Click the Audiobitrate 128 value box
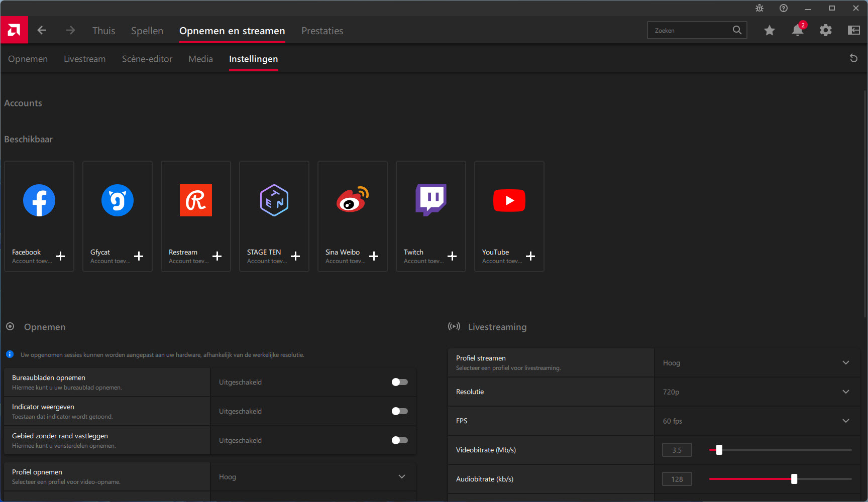The height and width of the screenshot is (502, 868). click(x=677, y=479)
